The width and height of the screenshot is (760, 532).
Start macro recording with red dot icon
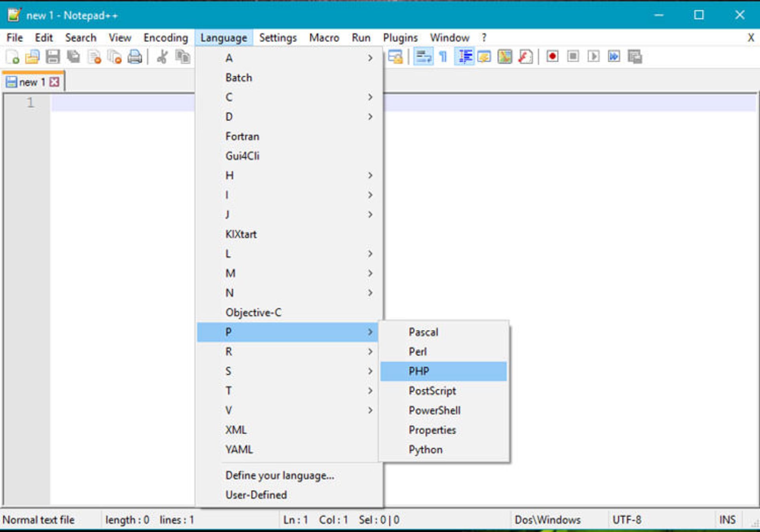point(553,57)
